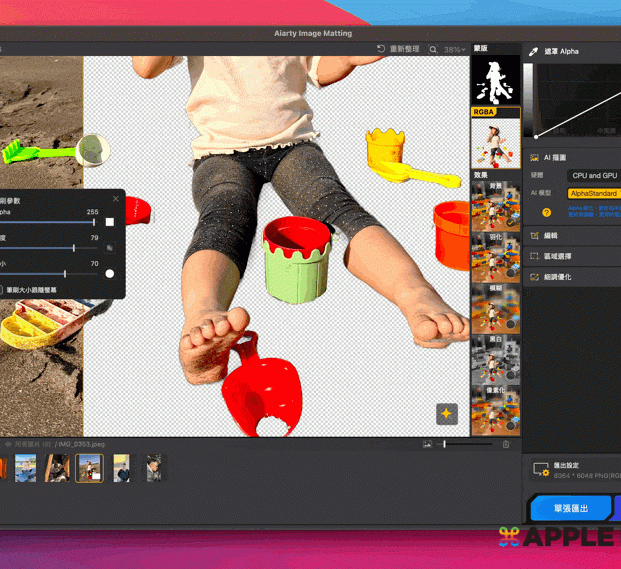Click the white square Alpha preview icon
This screenshot has width=621, height=569.
click(x=110, y=222)
